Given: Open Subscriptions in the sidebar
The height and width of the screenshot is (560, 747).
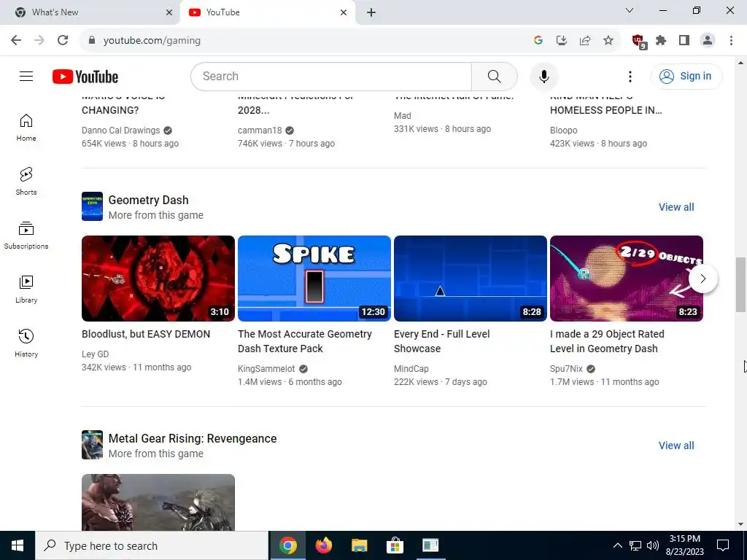Looking at the screenshot, I should [x=26, y=236].
